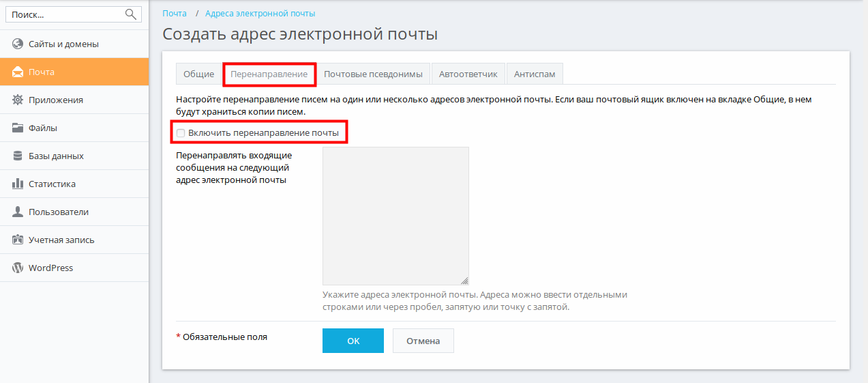Click the folder icon for Файлы

[18, 128]
